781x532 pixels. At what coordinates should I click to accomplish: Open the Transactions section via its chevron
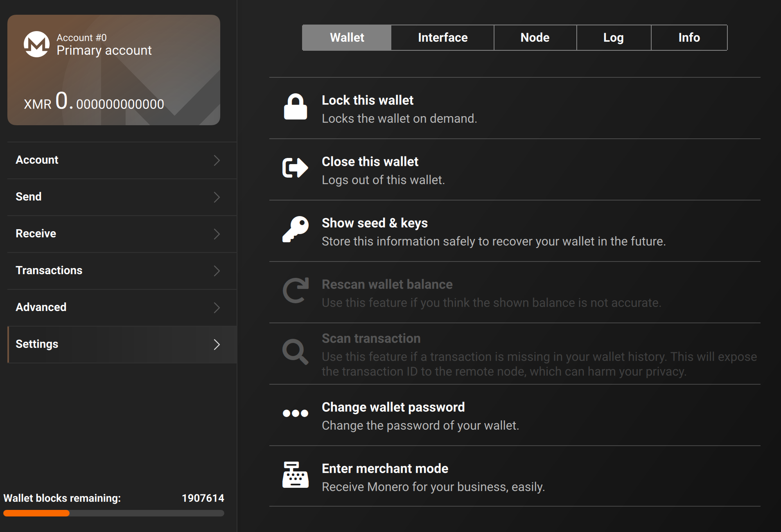(x=218, y=271)
